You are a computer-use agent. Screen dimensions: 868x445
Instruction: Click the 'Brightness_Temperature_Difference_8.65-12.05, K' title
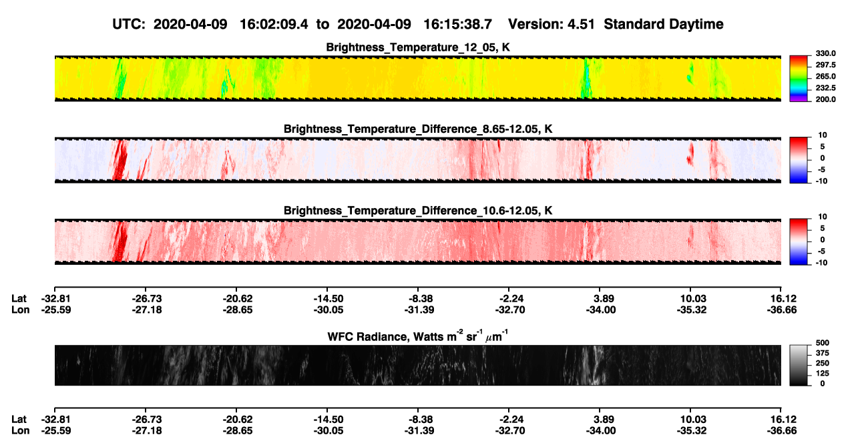(417, 129)
